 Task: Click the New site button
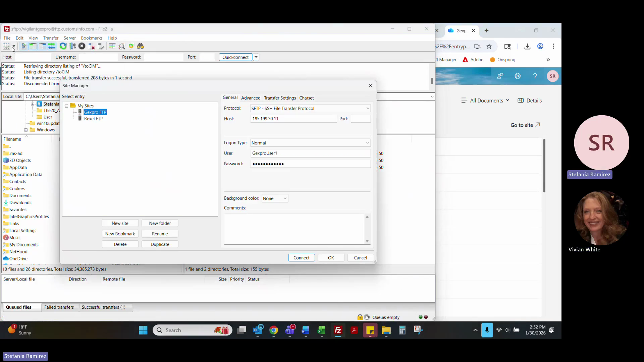coord(120,223)
